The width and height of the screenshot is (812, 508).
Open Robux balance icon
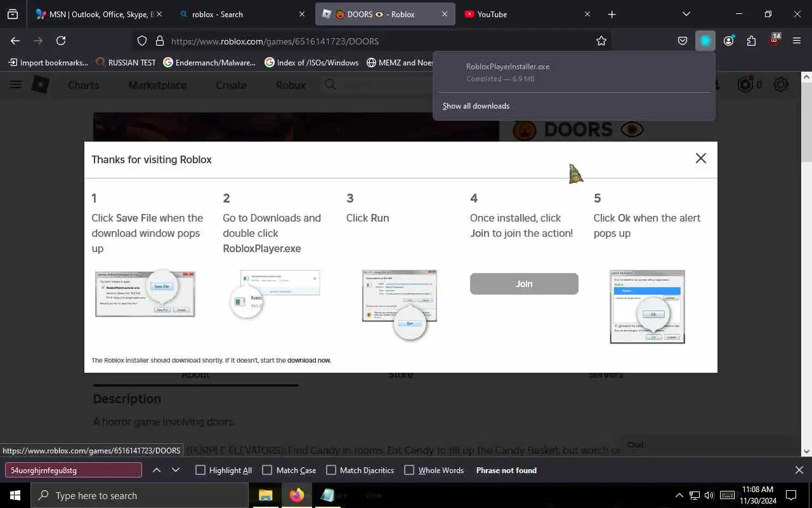[x=745, y=84]
